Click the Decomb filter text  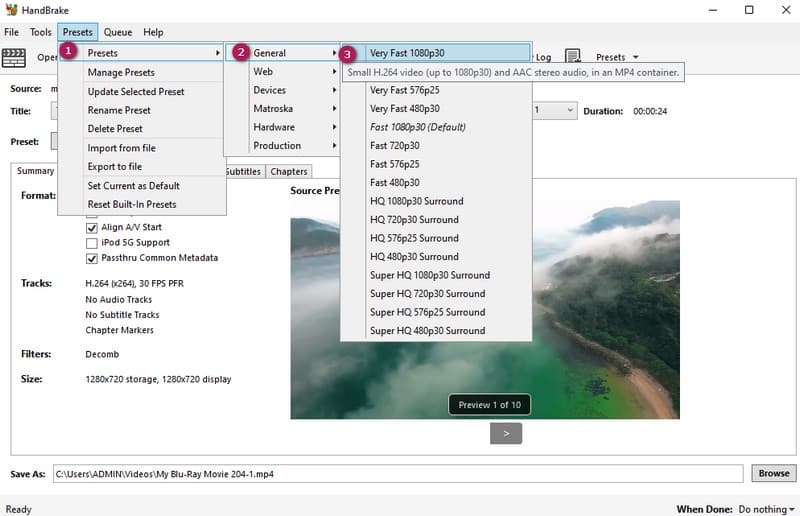[x=102, y=354]
